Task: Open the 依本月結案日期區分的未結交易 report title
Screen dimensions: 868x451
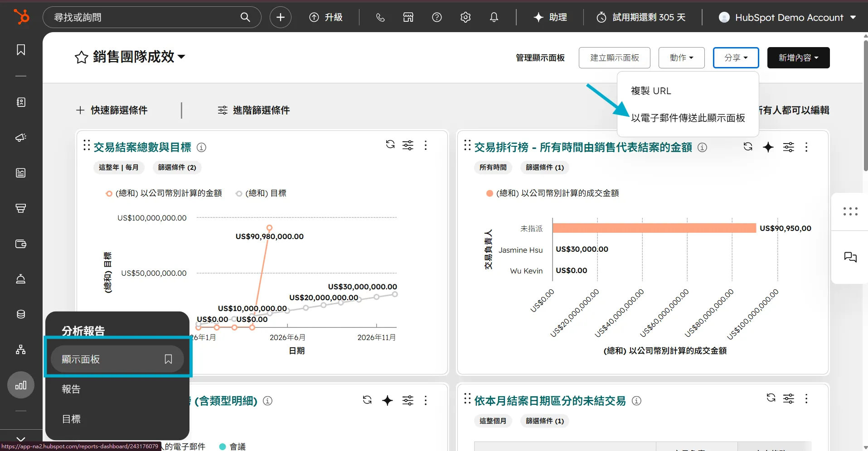Action: 550,401
